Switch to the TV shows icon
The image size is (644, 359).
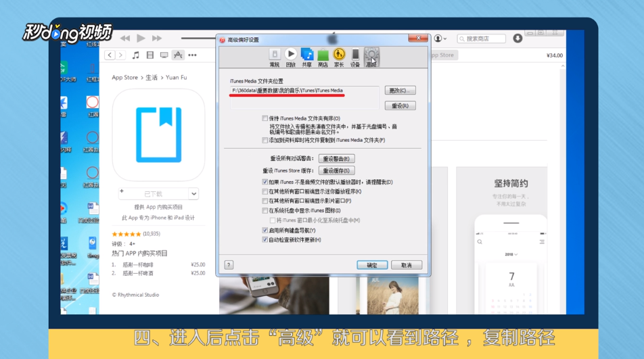click(x=164, y=55)
